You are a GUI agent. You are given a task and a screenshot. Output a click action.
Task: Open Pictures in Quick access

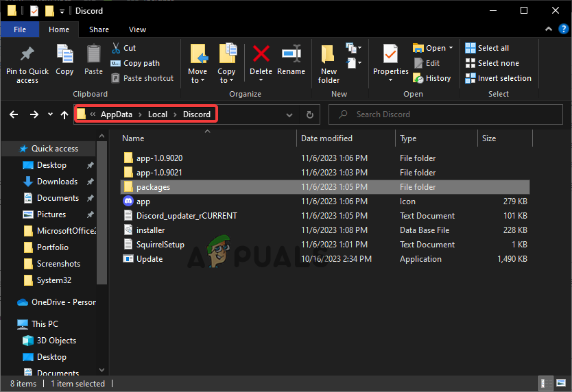pyautogui.click(x=51, y=214)
